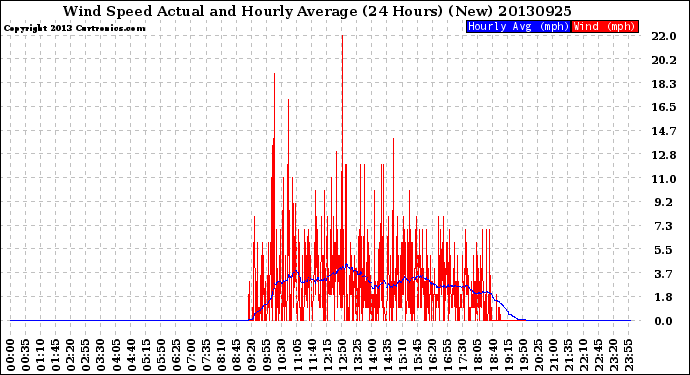690x375 pixels.
Task: Click the tallest red wind spike peak
Action: 342,36
